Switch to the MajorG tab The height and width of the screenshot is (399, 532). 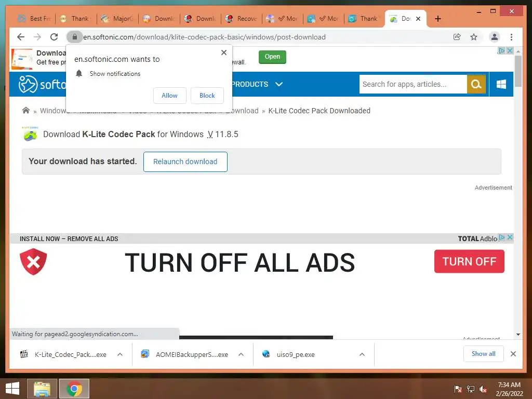pos(117,19)
